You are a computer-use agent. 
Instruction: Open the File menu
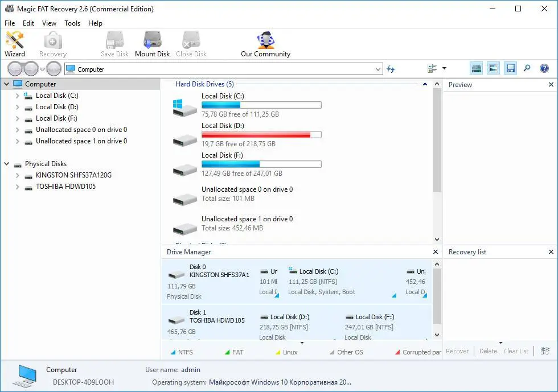click(10, 23)
